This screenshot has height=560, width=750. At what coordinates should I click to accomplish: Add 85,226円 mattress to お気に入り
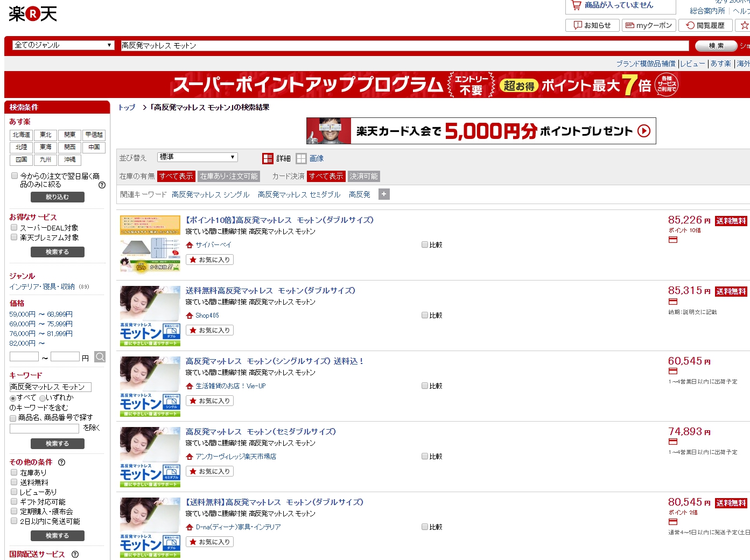click(209, 260)
